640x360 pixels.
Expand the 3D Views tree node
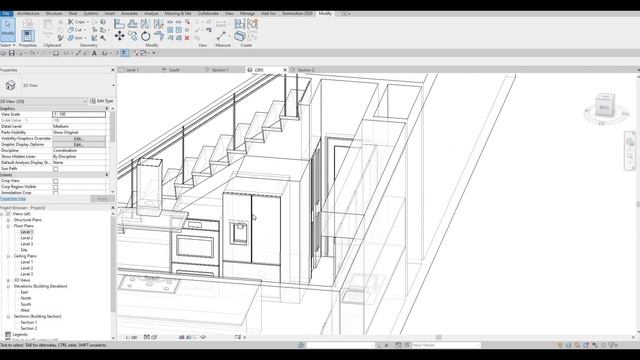pos(8,280)
